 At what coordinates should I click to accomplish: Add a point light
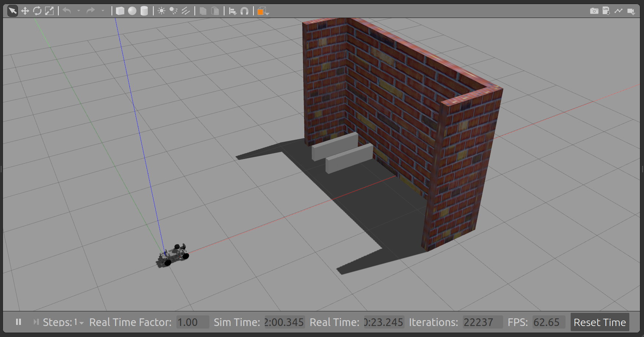[161, 11]
